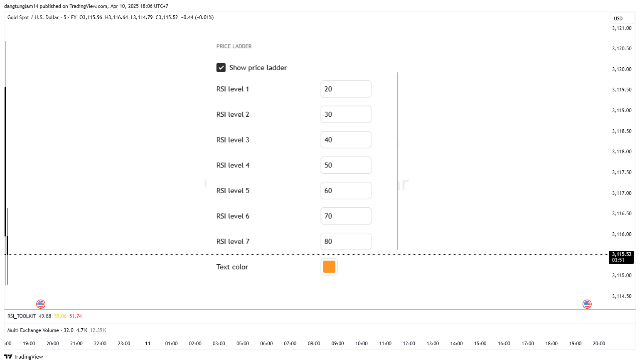
Task: Click the 3,121.00 price axis label
Action: (x=622, y=28)
